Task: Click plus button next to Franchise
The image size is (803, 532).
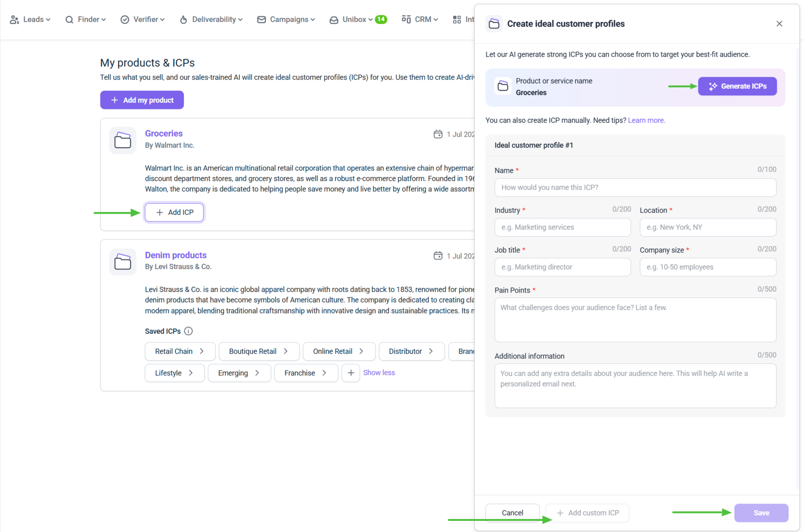Action: pos(351,373)
